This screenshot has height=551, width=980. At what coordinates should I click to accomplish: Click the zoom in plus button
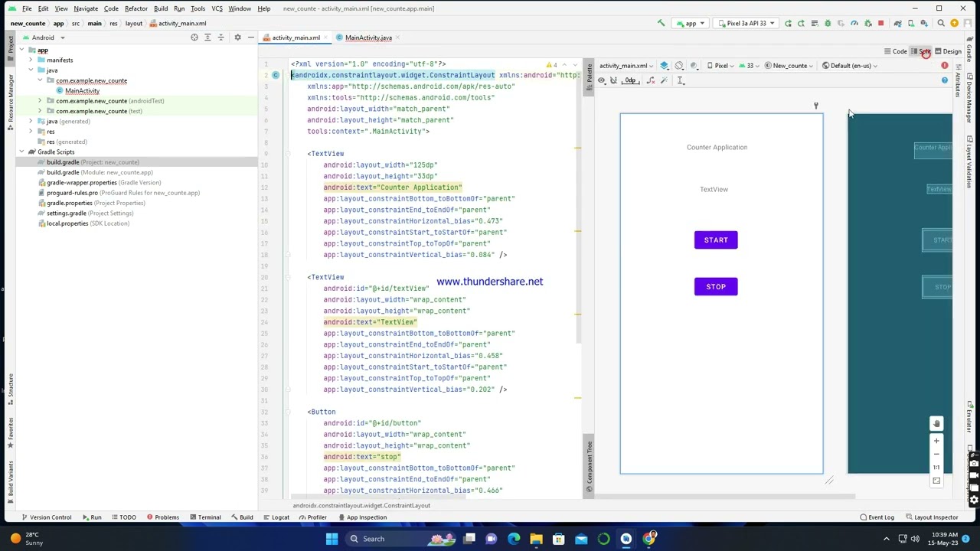point(936,441)
